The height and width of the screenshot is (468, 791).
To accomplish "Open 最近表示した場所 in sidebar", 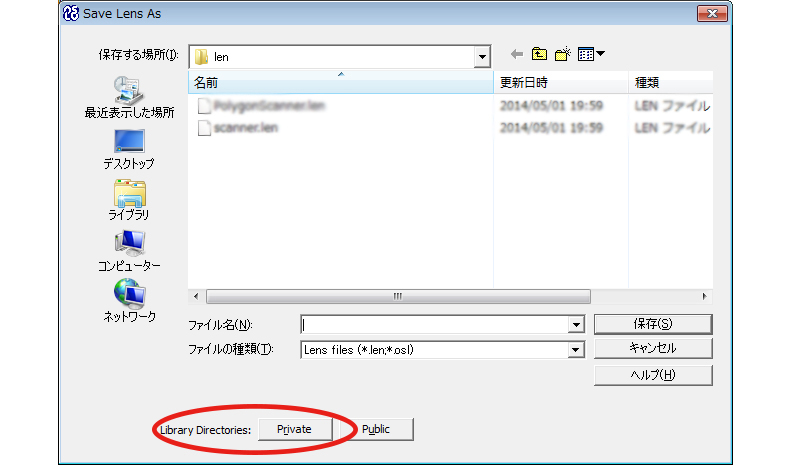I will tap(129, 97).
